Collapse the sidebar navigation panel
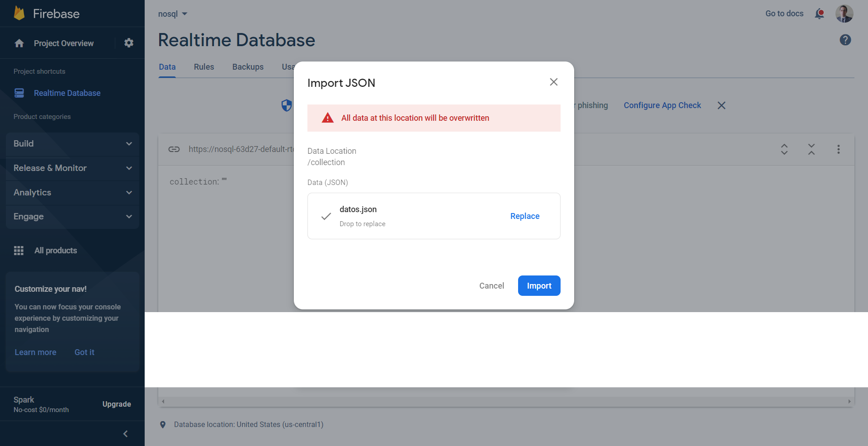Image resolution: width=868 pixels, height=446 pixels. point(126,434)
